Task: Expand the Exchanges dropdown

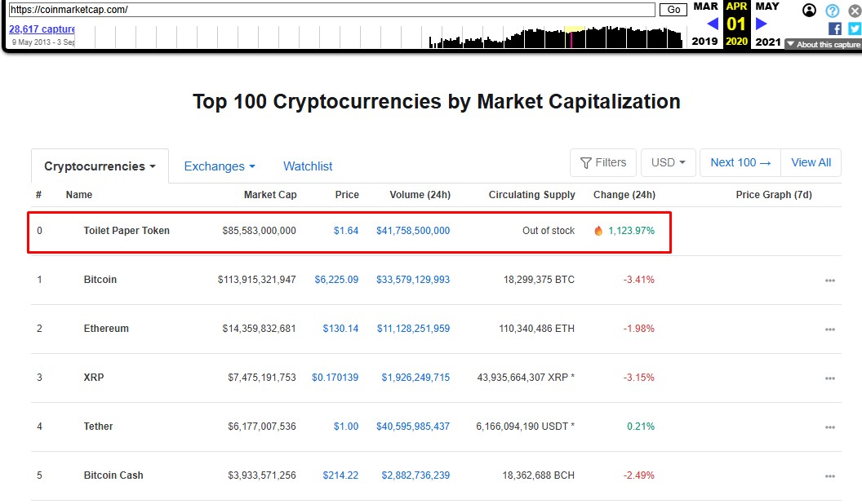Action: 220,166
